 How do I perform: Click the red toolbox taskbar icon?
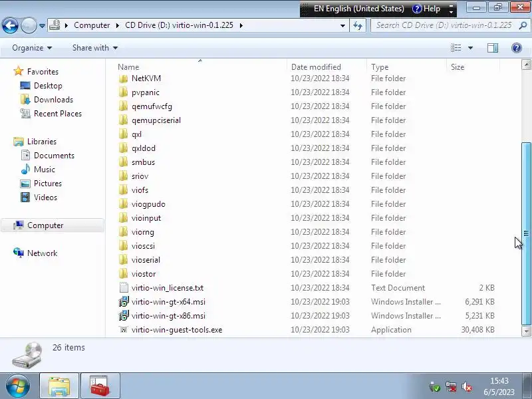100,386
